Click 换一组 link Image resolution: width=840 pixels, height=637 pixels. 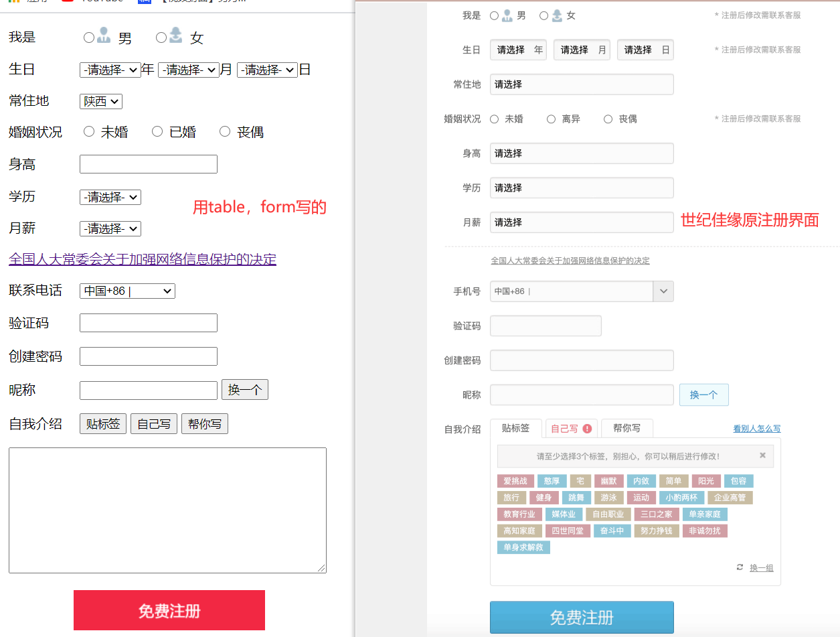[762, 568]
